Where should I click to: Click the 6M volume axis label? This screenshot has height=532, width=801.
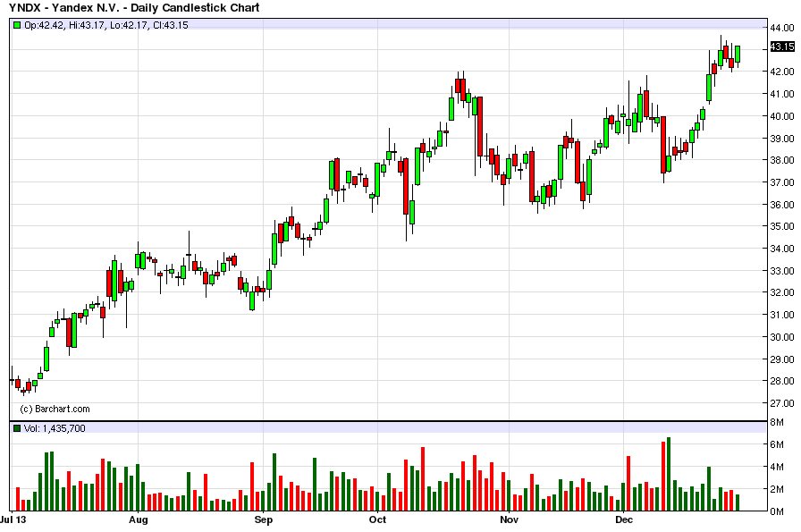coord(777,444)
